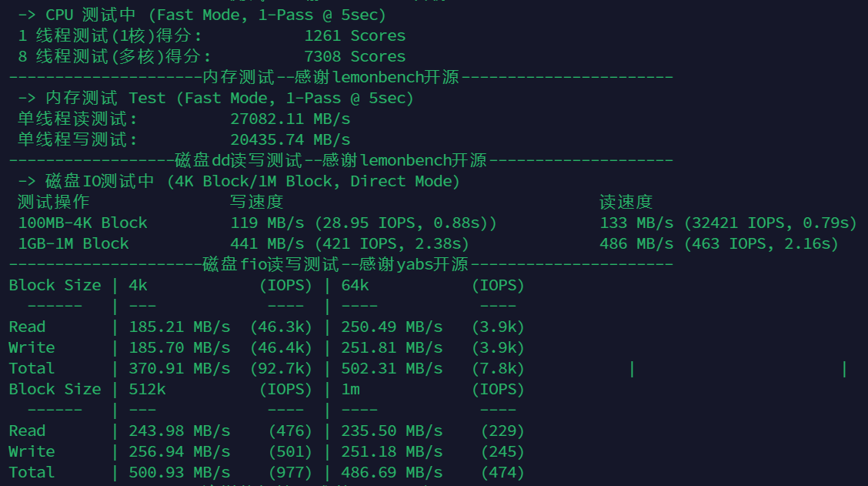Viewport: 868px width, 486px height.
Task: Click the 写速度 column header
Action: tap(257, 202)
